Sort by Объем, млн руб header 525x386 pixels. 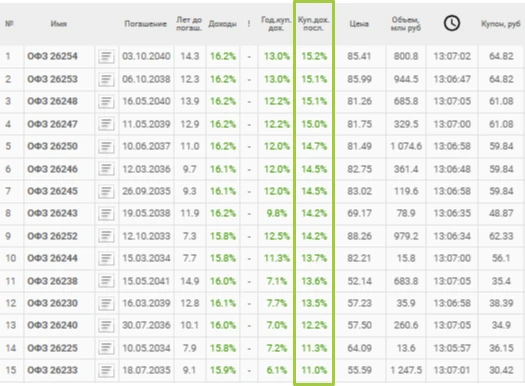405,24
